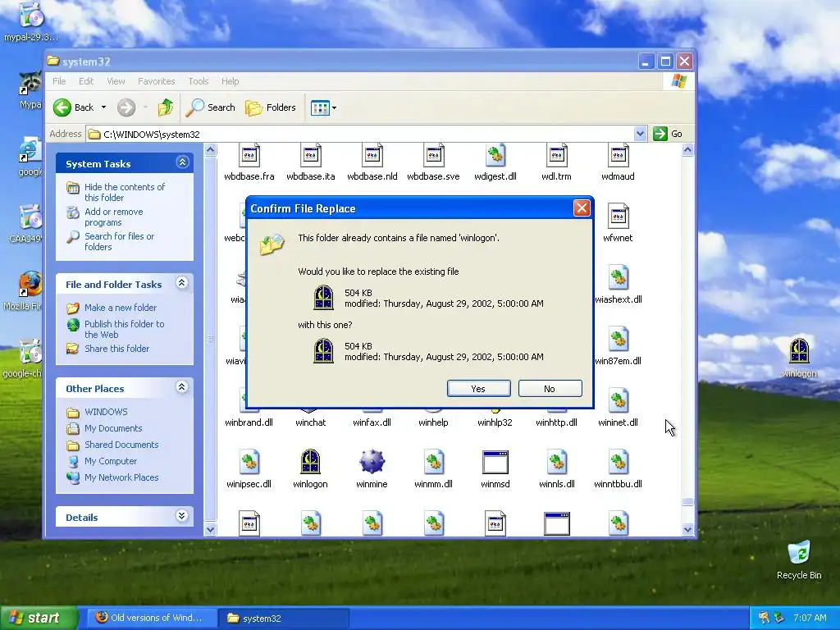The width and height of the screenshot is (840, 630).
Task: Open the Search toolbar button
Action: click(211, 107)
